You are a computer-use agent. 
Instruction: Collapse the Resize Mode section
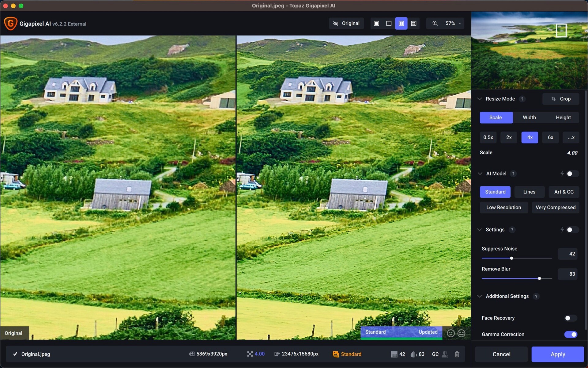(x=480, y=99)
